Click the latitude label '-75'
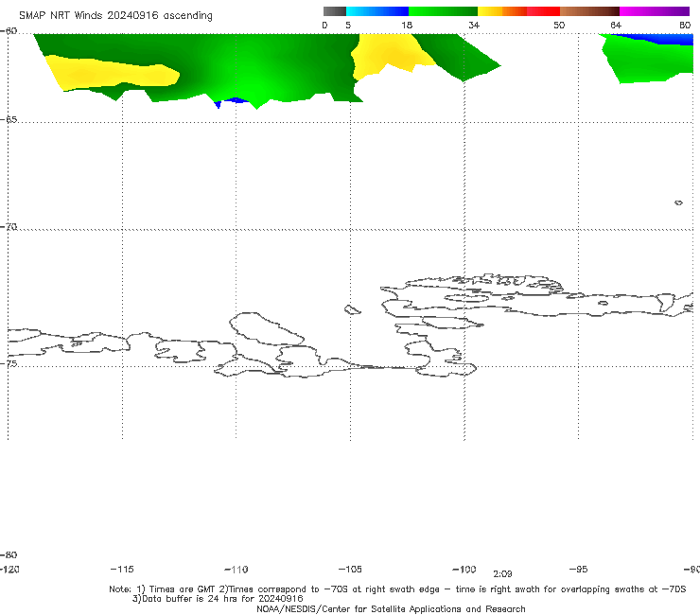 [9, 363]
